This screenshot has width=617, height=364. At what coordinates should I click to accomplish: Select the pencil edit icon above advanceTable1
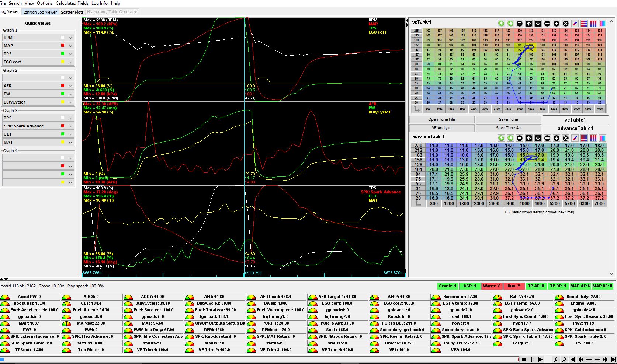point(575,138)
